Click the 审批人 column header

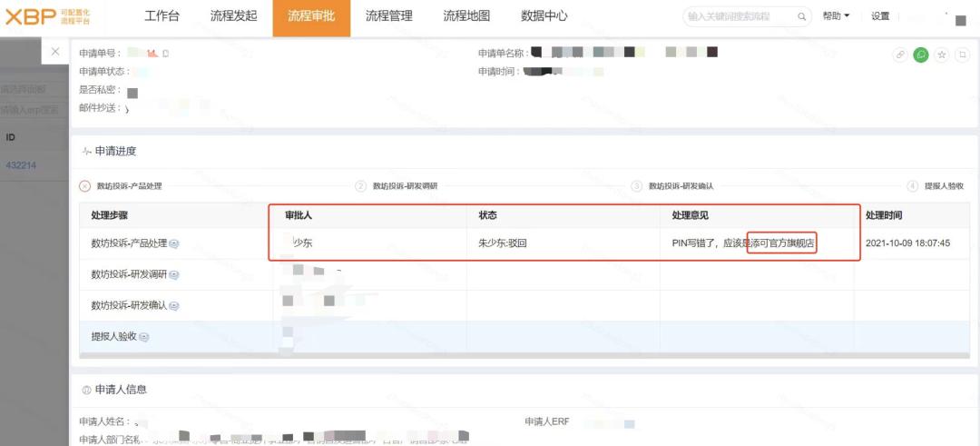299,215
